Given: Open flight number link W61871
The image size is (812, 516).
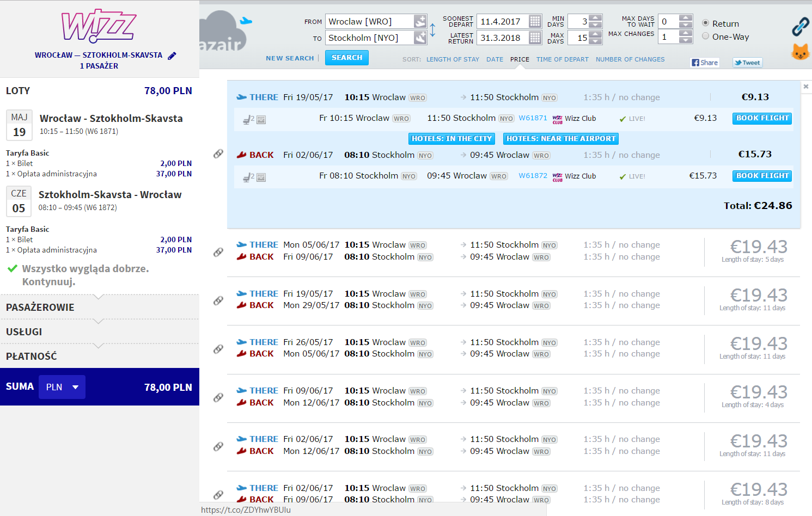Looking at the screenshot, I should point(533,118).
